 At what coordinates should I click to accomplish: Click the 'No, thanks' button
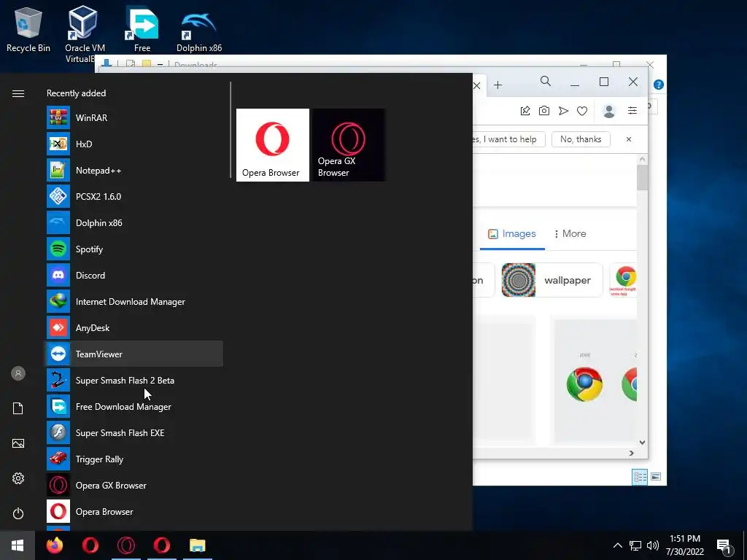click(581, 139)
